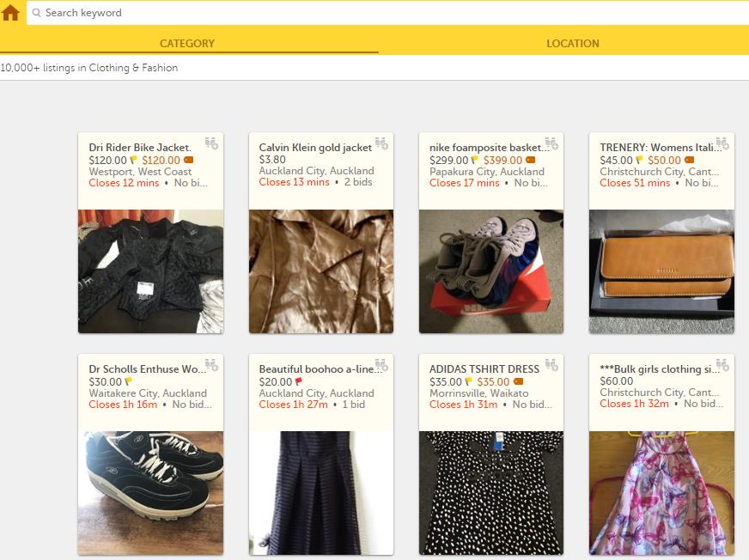Click 'Waitakere City, Auckland' location text
749x560 pixels.
click(x=148, y=393)
